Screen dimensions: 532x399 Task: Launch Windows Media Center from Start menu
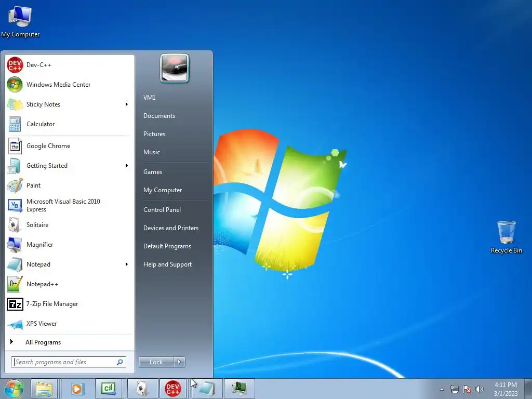(70, 85)
